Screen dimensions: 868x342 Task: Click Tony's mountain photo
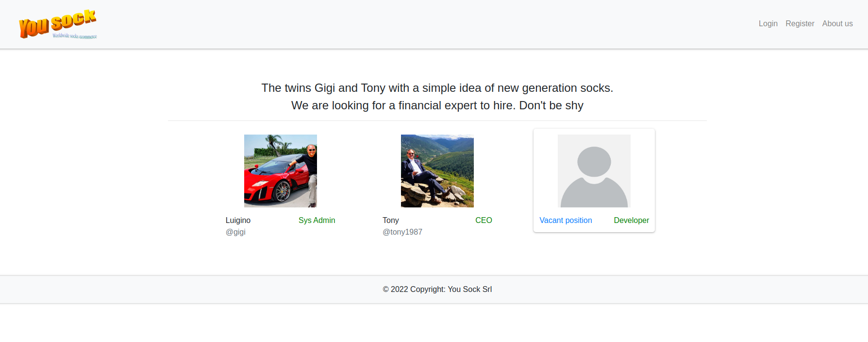tap(437, 171)
